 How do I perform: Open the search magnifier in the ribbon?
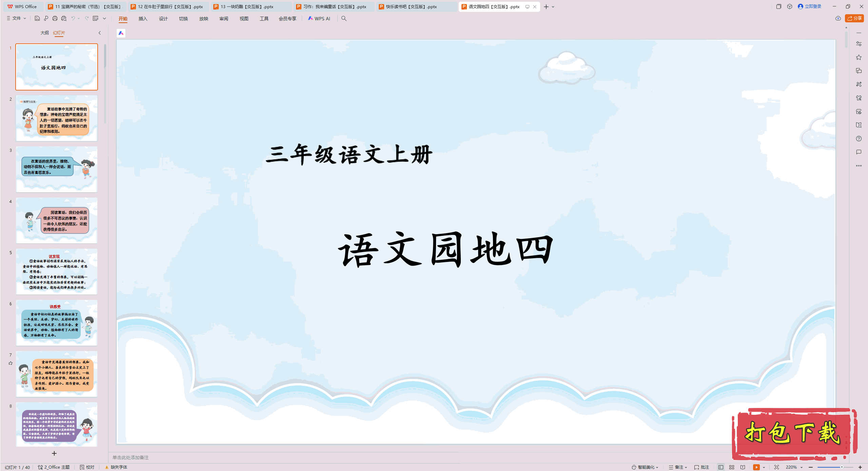343,19
